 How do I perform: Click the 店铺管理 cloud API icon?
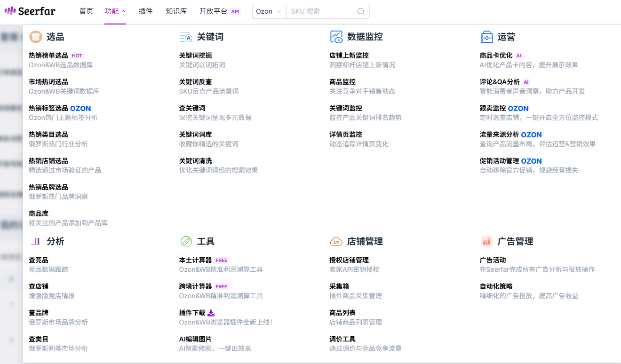coord(336,242)
